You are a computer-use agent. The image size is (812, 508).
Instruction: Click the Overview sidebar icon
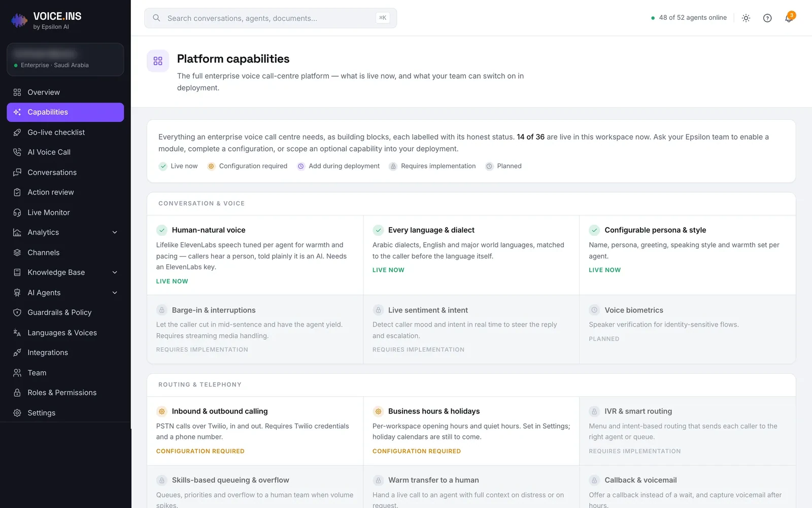pyautogui.click(x=17, y=92)
